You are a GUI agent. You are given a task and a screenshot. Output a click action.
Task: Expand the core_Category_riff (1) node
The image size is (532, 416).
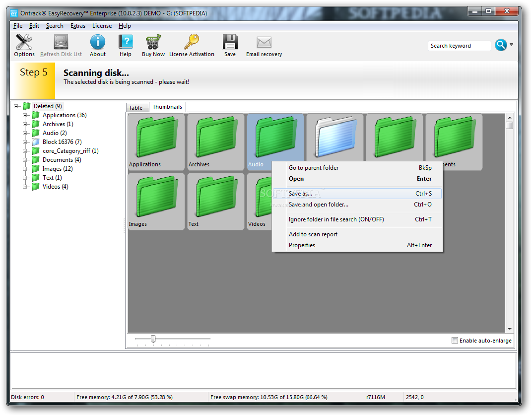click(x=25, y=151)
